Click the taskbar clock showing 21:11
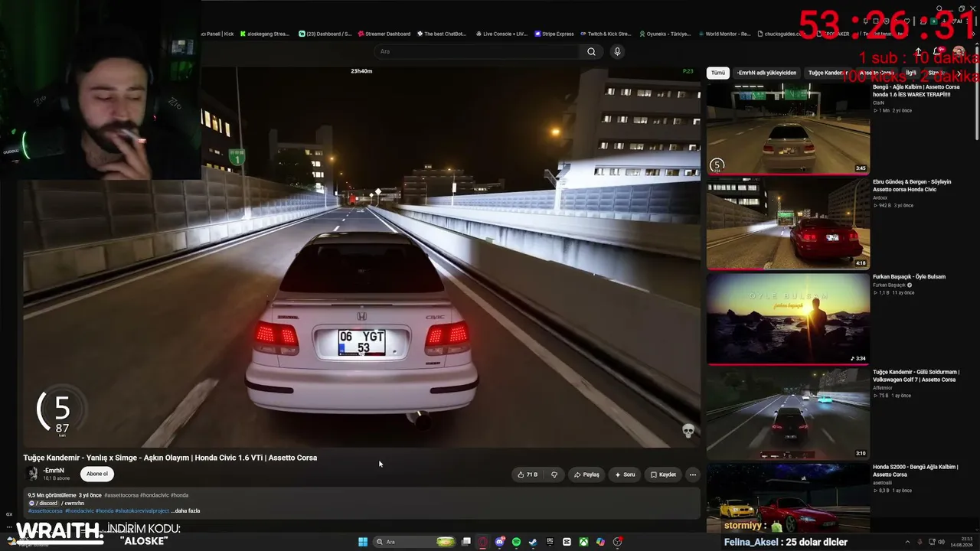 [961, 542]
